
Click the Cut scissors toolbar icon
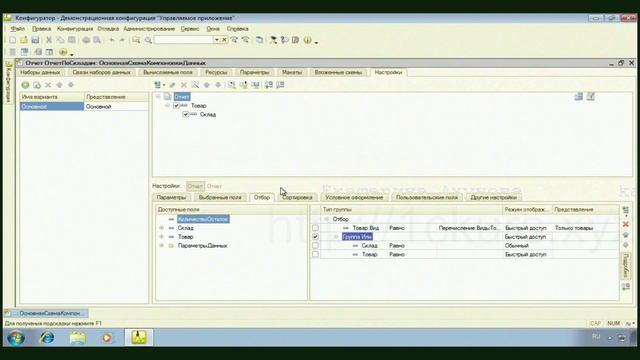[49, 40]
